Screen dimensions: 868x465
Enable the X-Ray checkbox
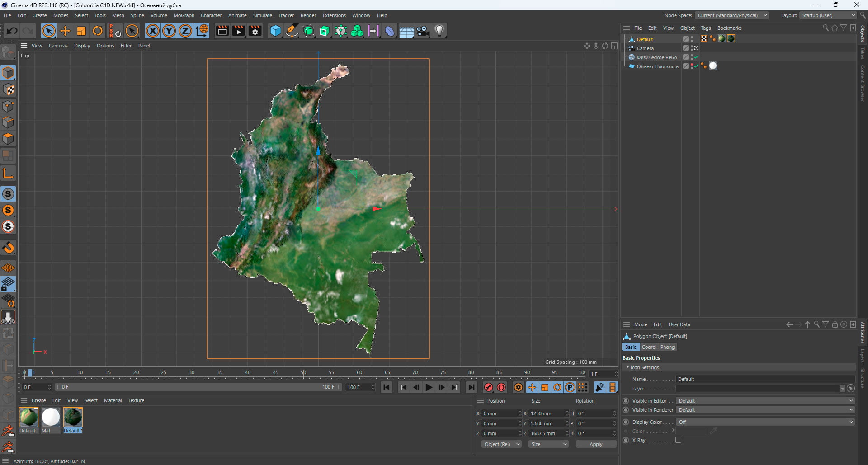(x=678, y=440)
